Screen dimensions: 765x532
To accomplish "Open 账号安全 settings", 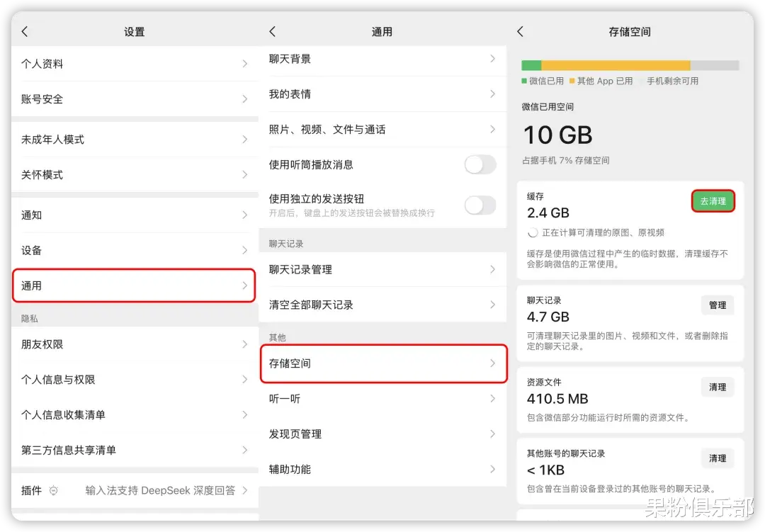I will [134, 98].
